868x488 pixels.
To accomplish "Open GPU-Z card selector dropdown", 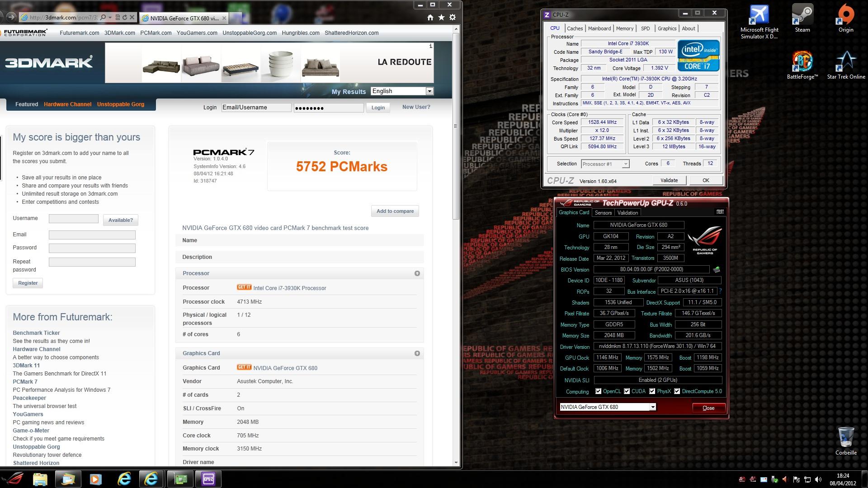I will 608,407.
